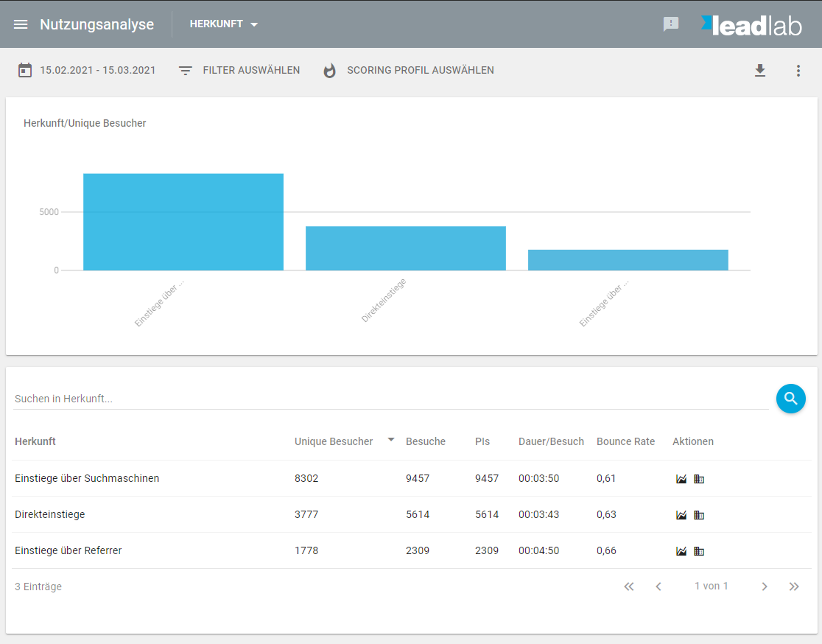
Task: Click SCORING PROFIL AUSWÄHLEN
Action: coord(421,70)
